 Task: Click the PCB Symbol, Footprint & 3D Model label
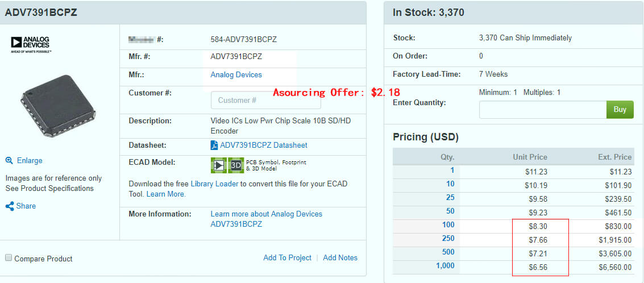coord(276,165)
